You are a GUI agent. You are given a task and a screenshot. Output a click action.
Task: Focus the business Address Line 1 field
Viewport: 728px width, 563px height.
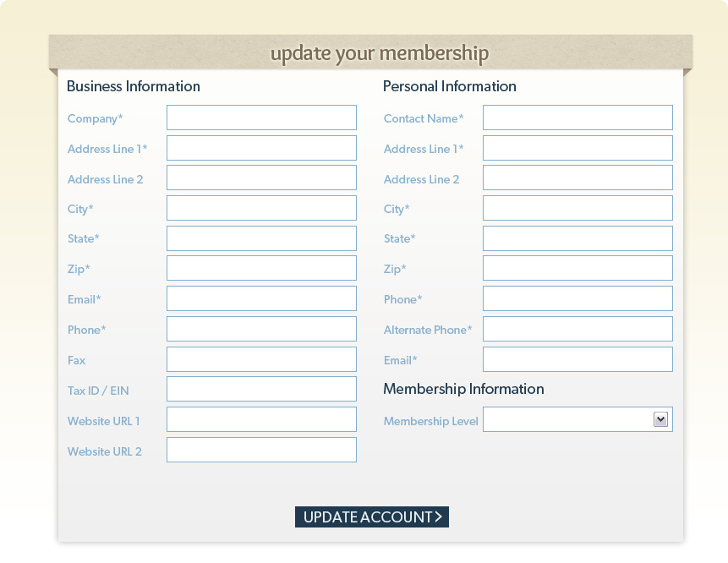click(261, 148)
